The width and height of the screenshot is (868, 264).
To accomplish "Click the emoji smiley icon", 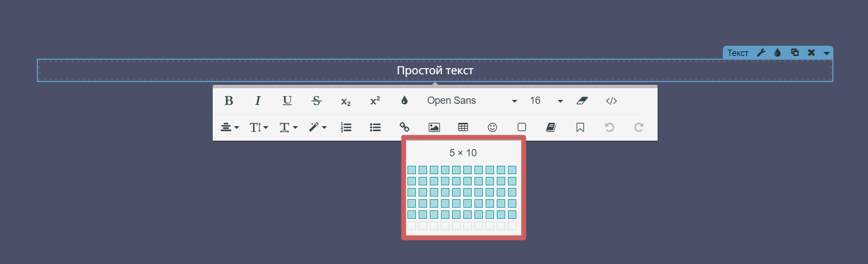I will [492, 127].
